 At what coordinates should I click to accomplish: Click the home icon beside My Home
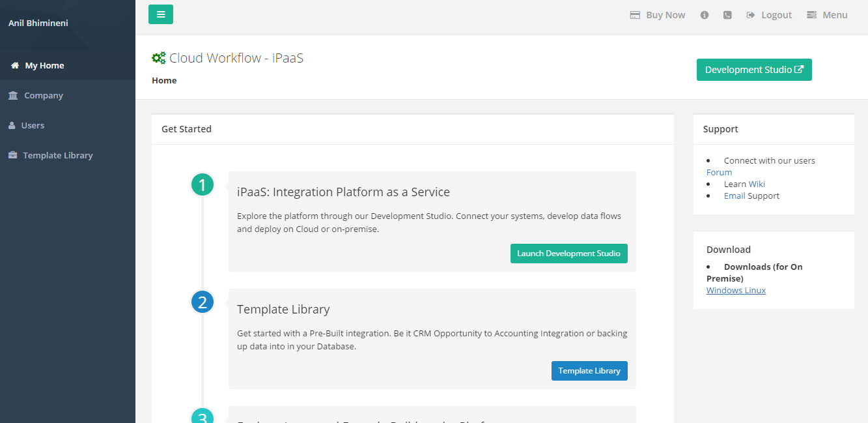point(14,65)
